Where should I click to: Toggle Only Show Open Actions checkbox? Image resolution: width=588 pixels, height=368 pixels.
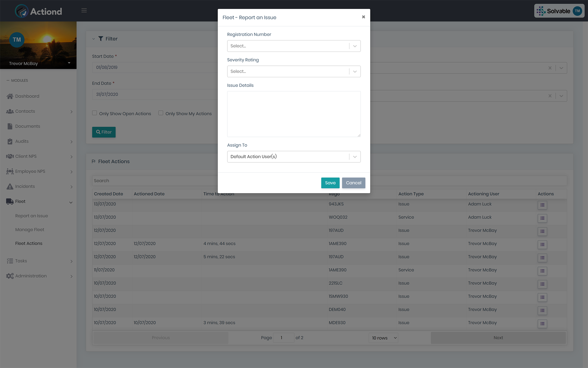click(x=94, y=113)
